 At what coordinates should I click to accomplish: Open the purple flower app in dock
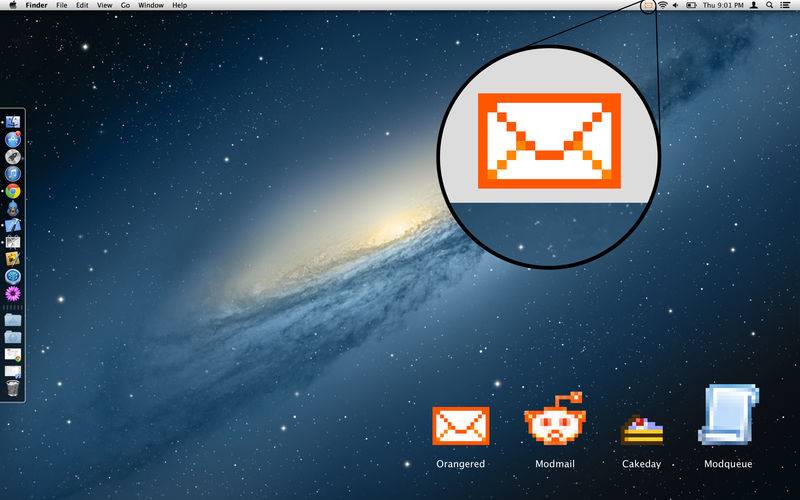(x=13, y=293)
